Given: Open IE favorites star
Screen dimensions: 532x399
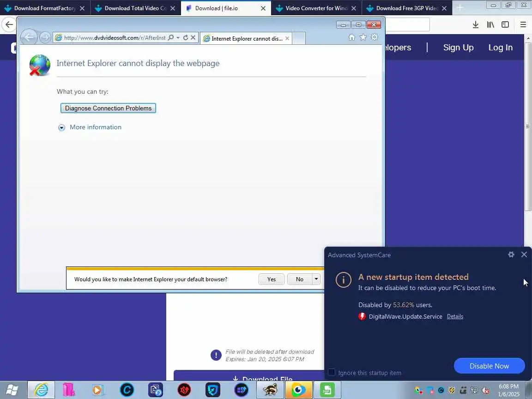Looking at the screenshot, I should point(363,37).
